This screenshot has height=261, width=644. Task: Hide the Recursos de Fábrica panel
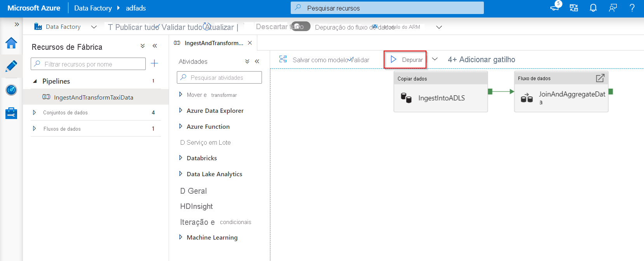tap(155, 46)
